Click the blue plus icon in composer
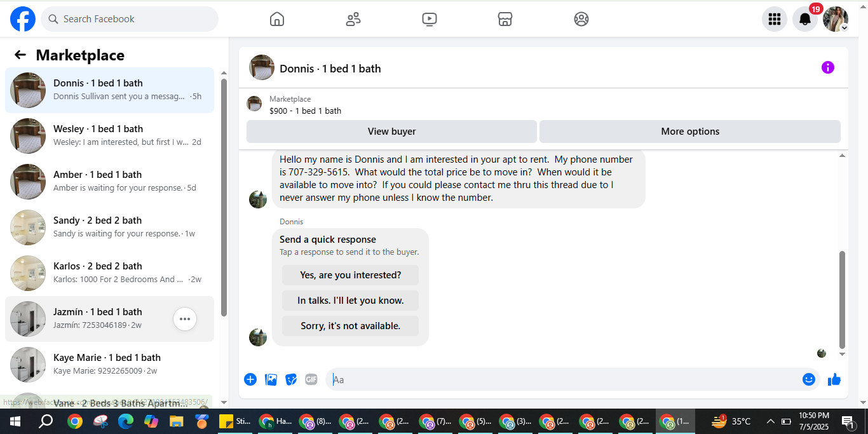 click(250, 379)
